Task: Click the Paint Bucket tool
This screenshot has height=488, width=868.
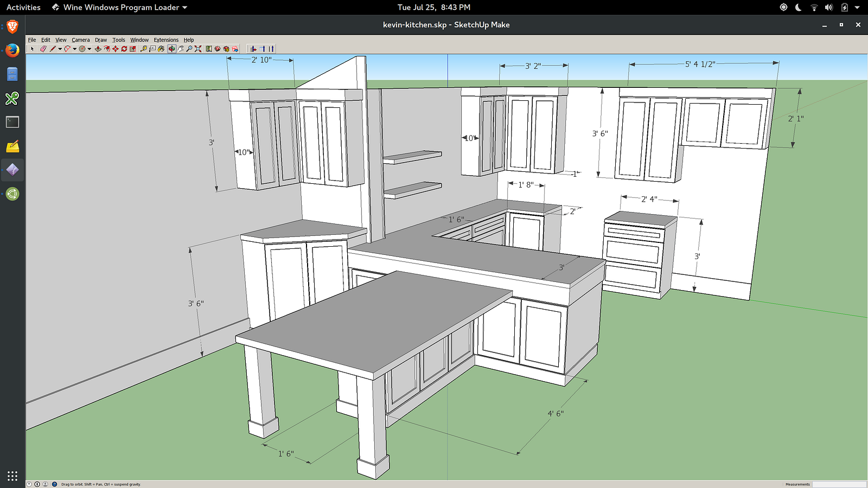Action: (161, 49)
